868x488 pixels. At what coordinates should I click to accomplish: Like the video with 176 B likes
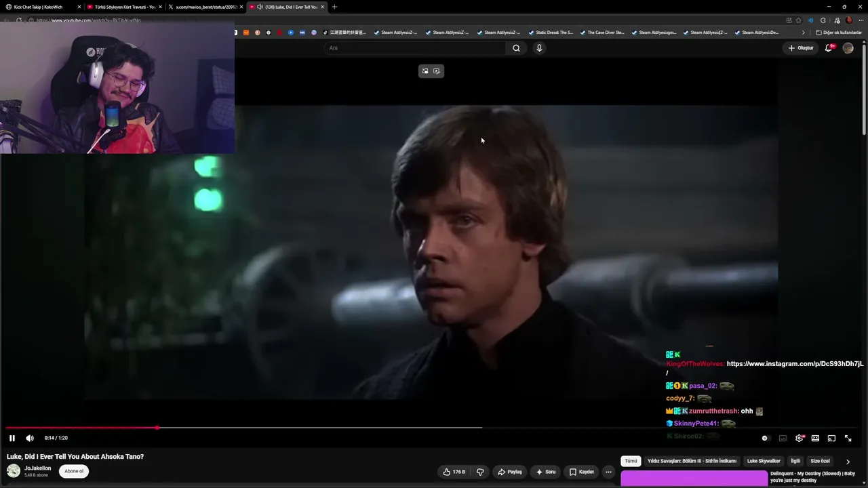point(454,472)
